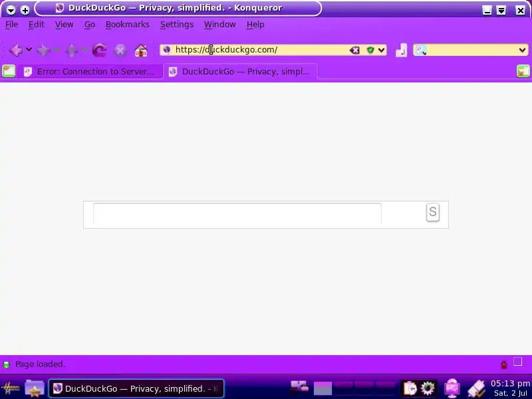Image resolution: width=532 pixels, height=399 pixels.
Task: Click the bookmark icon beside address bar
Action: tap(402, 51)
